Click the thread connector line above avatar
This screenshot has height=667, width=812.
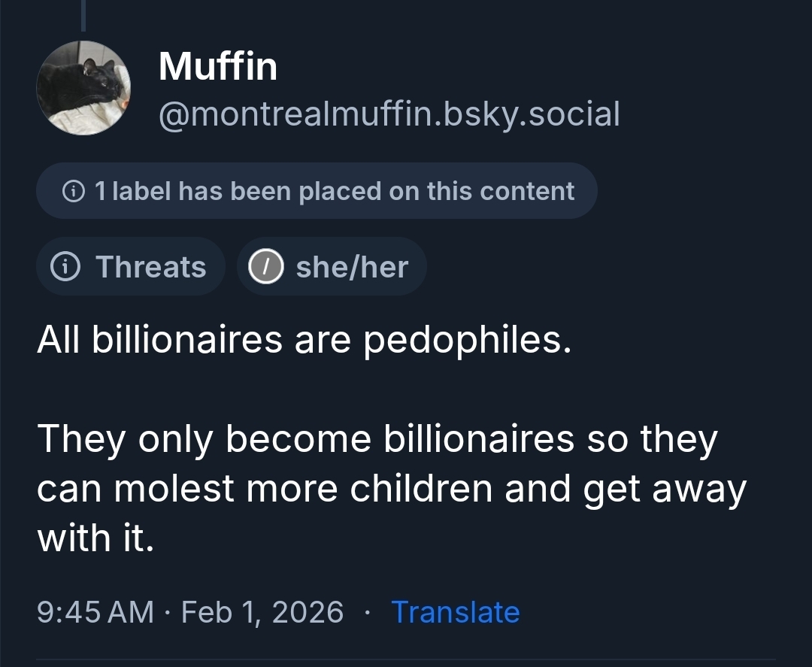coord(83,15)
